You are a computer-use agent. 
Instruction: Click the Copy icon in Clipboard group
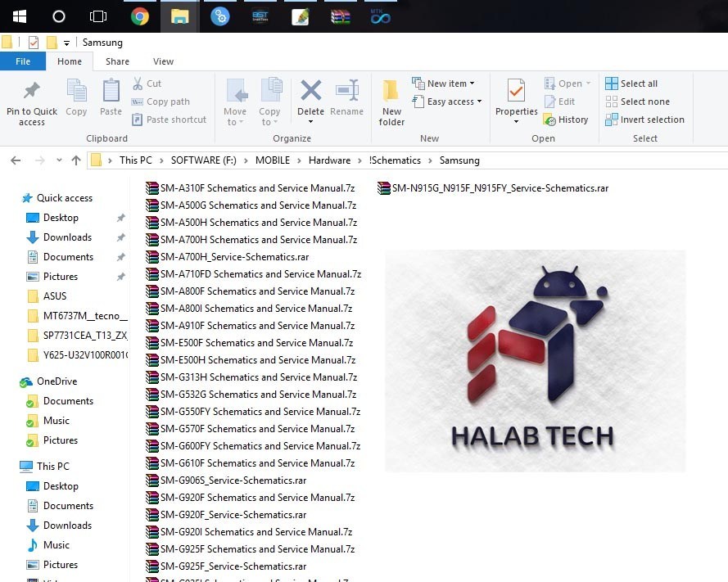(x=76, y=91)
